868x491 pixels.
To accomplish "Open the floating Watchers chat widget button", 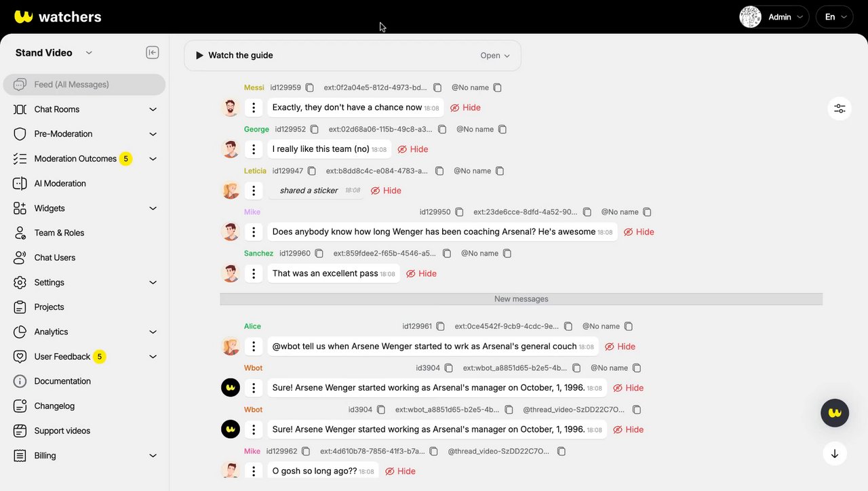I will tap(835, 412).
